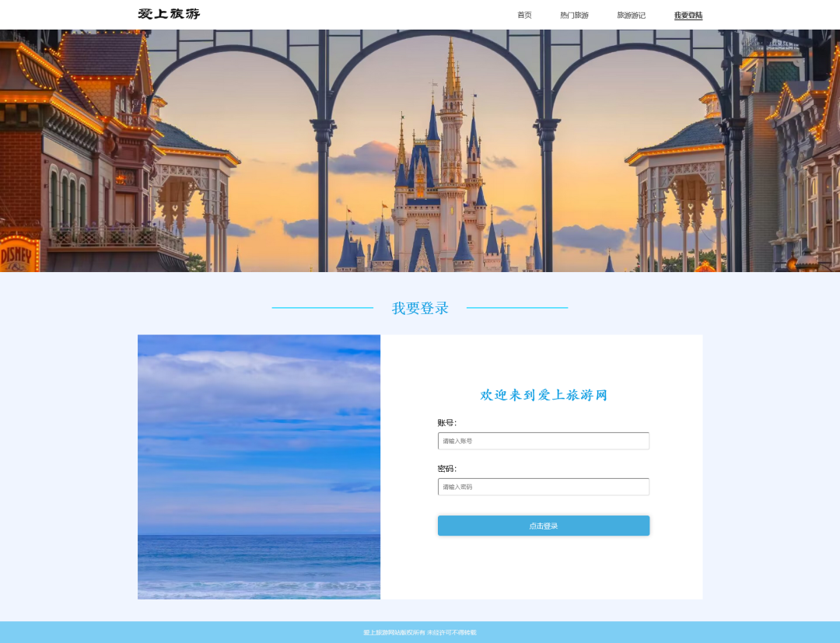Open the 我要登陆 navigation tab
The width and height of the screenshot is (840, 643).
point(688,15)
